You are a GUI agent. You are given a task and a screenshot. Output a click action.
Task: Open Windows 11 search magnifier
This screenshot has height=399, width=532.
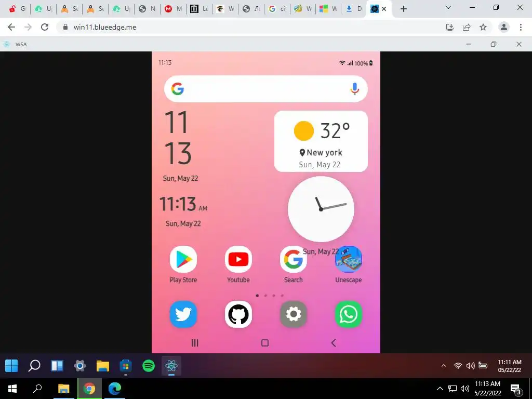pyautogui.click(x=34, y=366)
